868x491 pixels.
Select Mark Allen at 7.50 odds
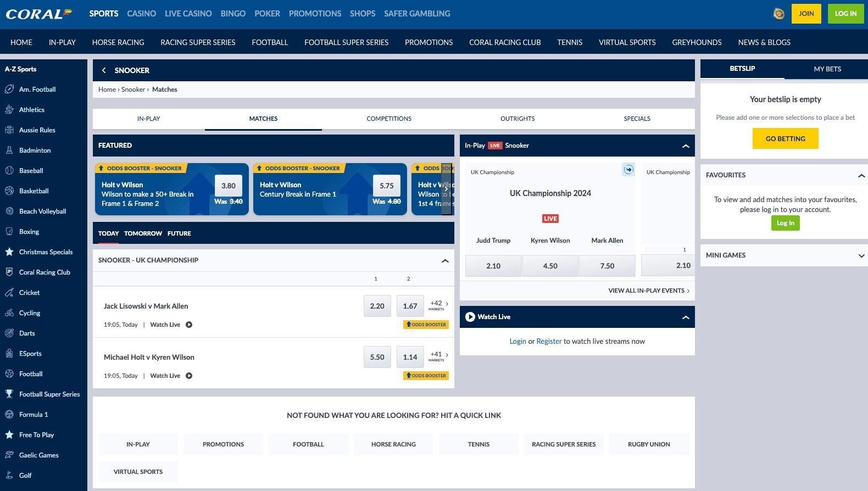[607, 266]
